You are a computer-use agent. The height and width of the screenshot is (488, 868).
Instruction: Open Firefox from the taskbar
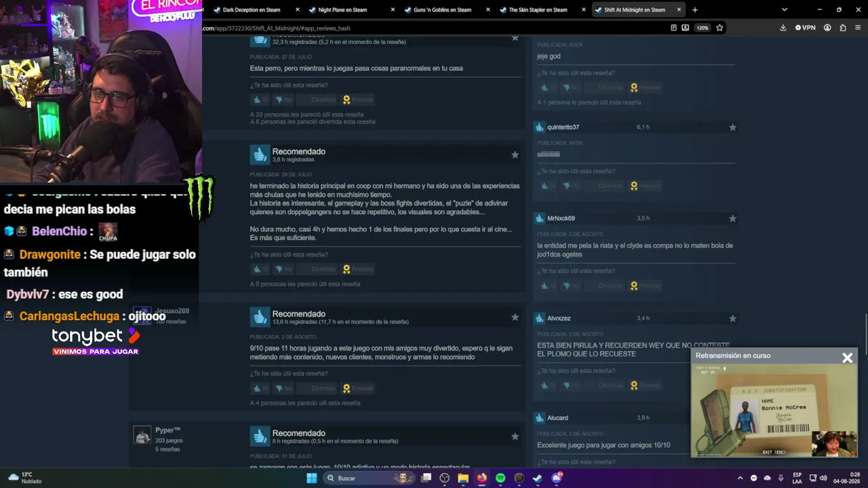point(481,478)
